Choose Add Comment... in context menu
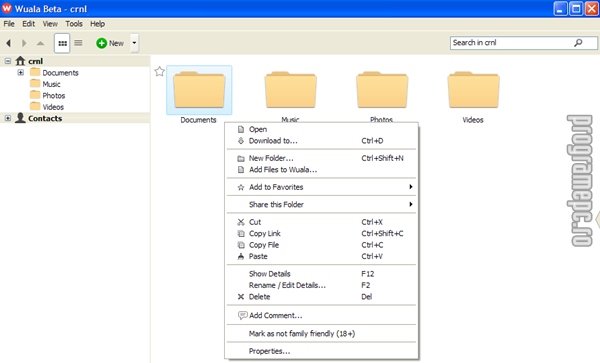This screenshot has height=363, width=600. (x=321, y=316)
